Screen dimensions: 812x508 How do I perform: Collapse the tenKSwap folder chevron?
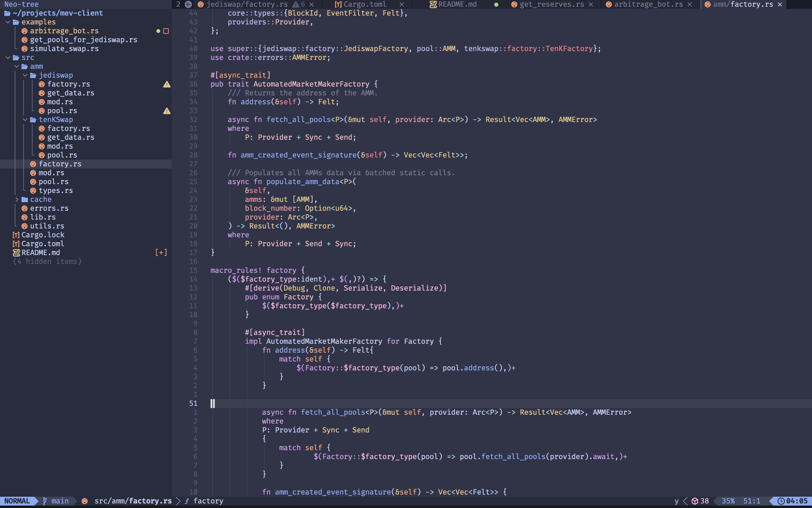(25, 120)
